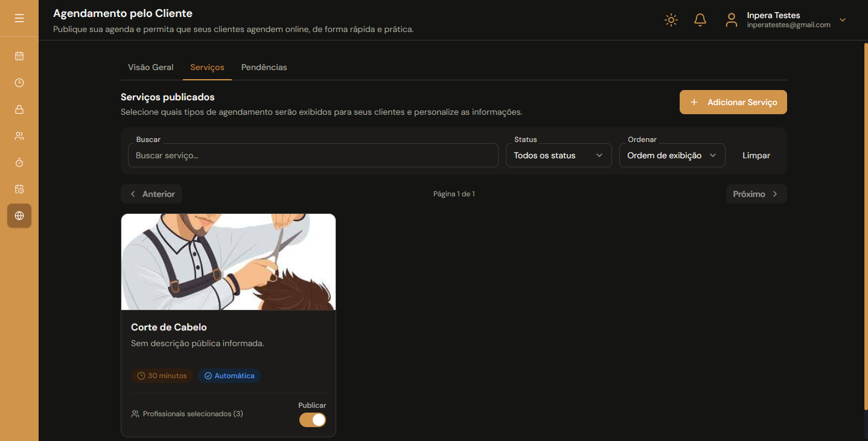
Task: Click the user profile avatar icon
Action: tap(732, 20)
